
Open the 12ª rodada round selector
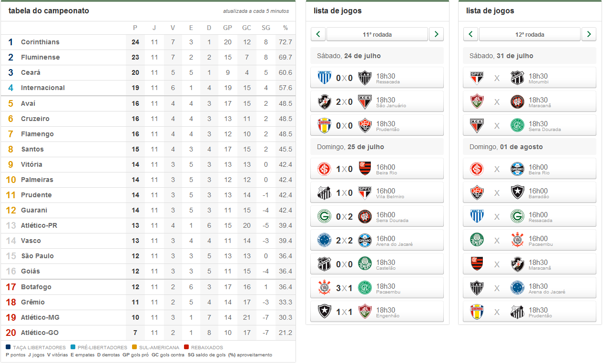pos(530,34)
